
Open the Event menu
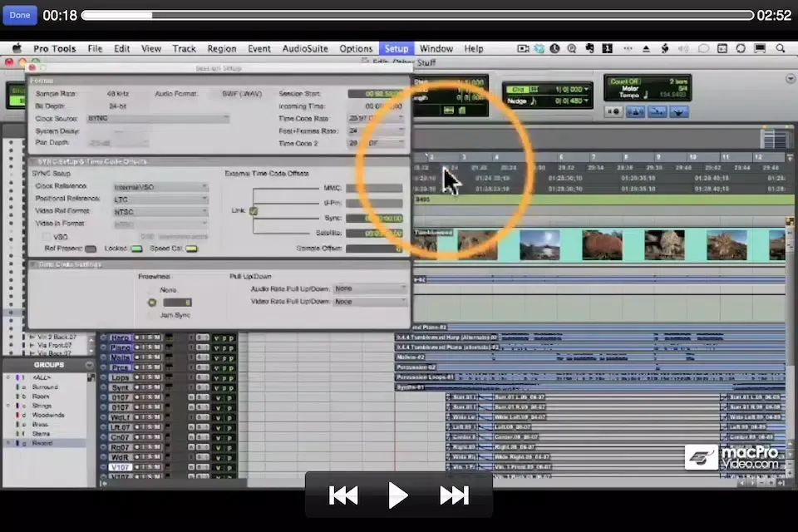(x=259, y=48)
